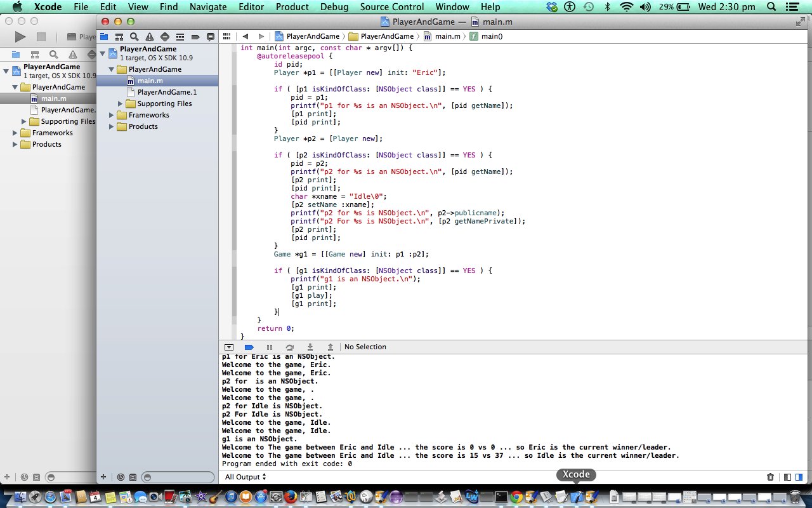The image size is (812, 508).
Task: Open Finder from the Dock
Action: click(x=19, y=496)
